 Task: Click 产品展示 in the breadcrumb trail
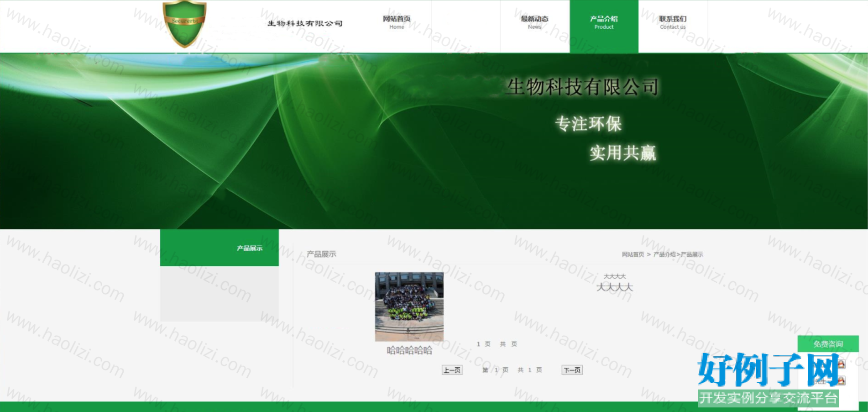[x=692, y=254]
